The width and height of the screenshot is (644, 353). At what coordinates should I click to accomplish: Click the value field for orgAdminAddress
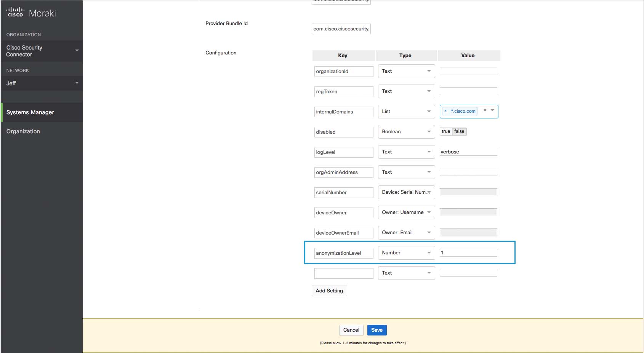pyautogui.click(x=468, y=172)
